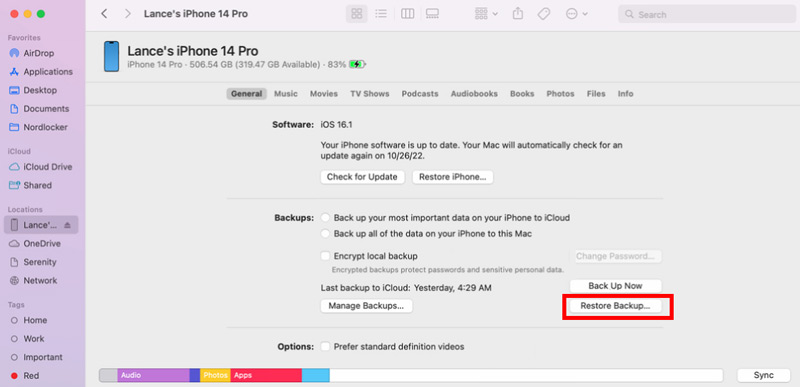The height and width of the screenshot is (387, 800).
Task: Switch to the Audiobooks tab
Action: (474, 94)
